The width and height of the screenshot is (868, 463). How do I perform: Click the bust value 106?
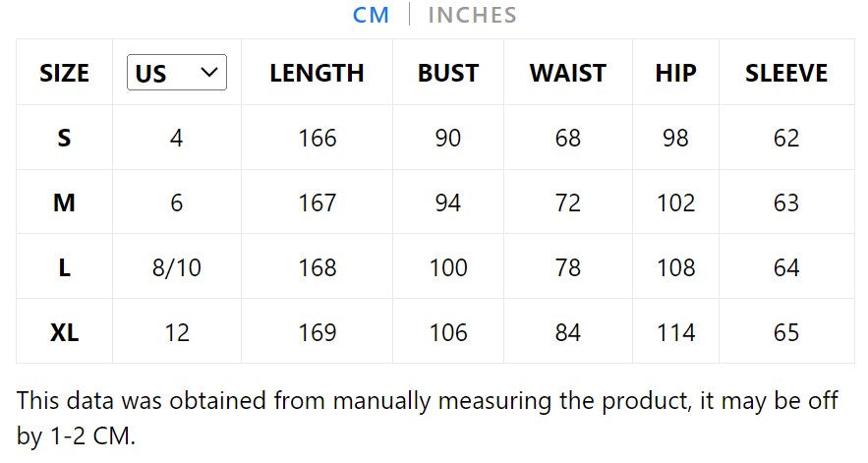coord(447,332)
